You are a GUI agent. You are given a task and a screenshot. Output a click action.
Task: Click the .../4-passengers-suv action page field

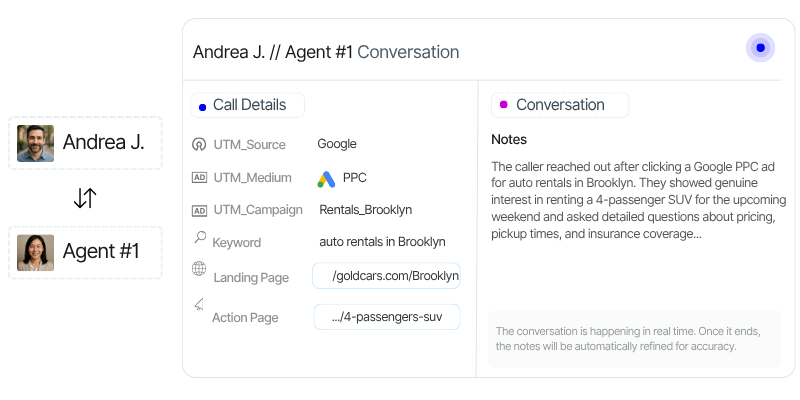click(x=386, y=317)
